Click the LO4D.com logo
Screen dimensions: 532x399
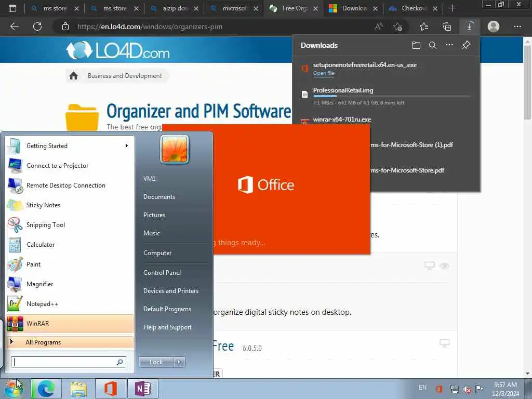pos(118,50)
